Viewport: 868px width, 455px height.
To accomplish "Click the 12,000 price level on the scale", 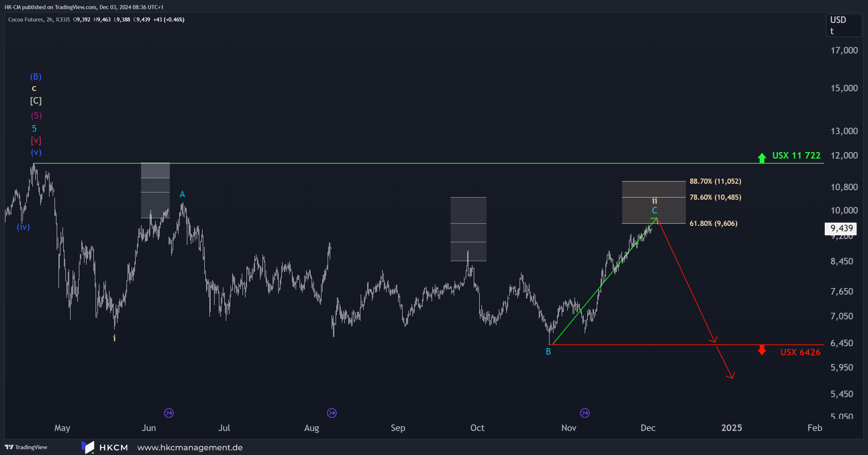I will click(844, 155).
